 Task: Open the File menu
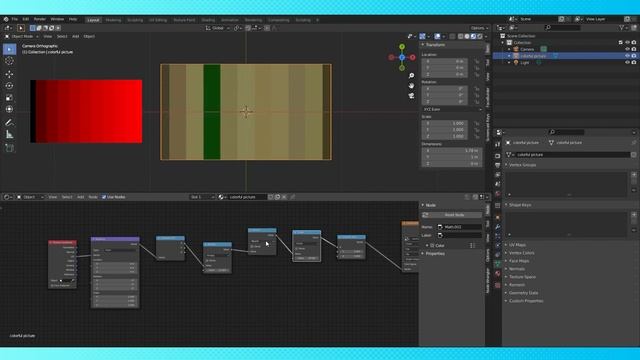click(x=15, y=19)
